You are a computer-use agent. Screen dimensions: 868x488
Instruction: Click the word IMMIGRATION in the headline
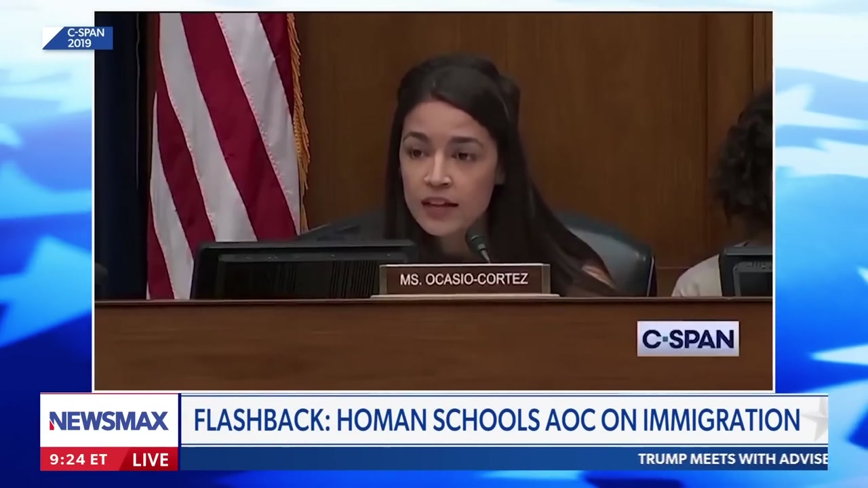722,420
